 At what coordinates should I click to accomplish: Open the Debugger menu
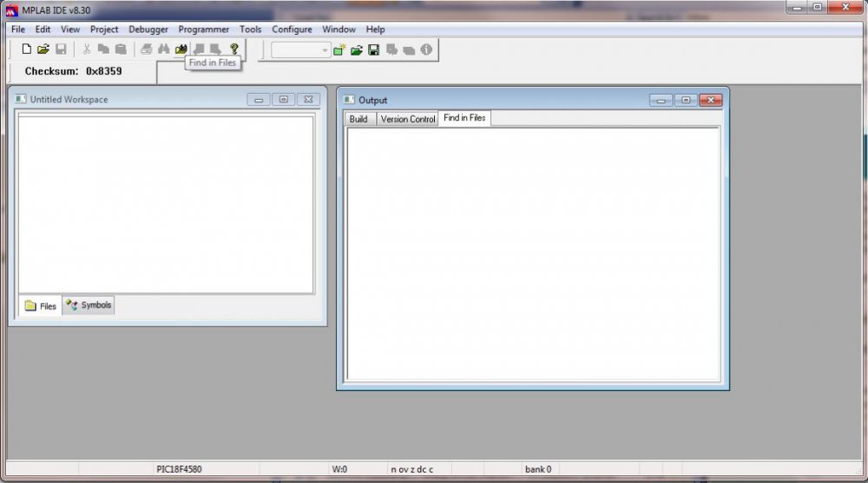pyautogui.click(x=148, y=30)
